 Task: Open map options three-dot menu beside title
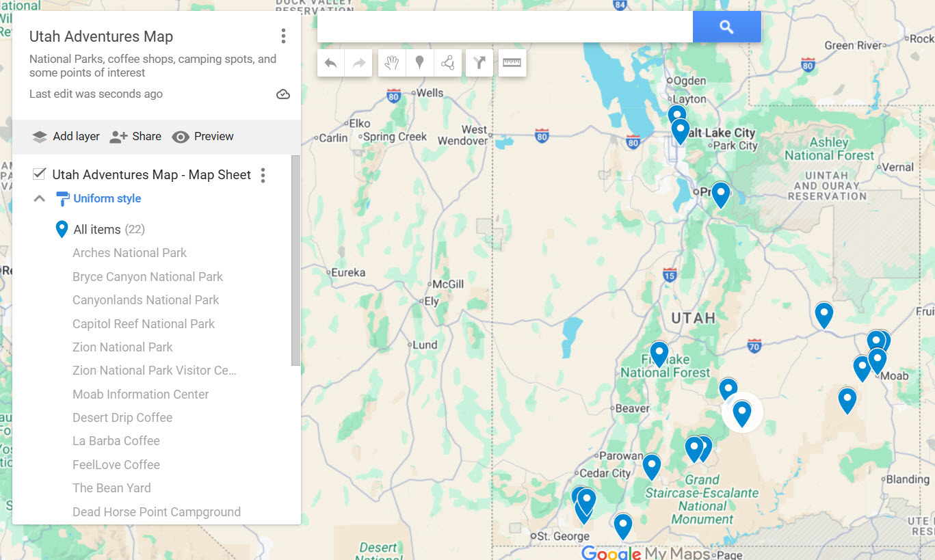[283, 36]
